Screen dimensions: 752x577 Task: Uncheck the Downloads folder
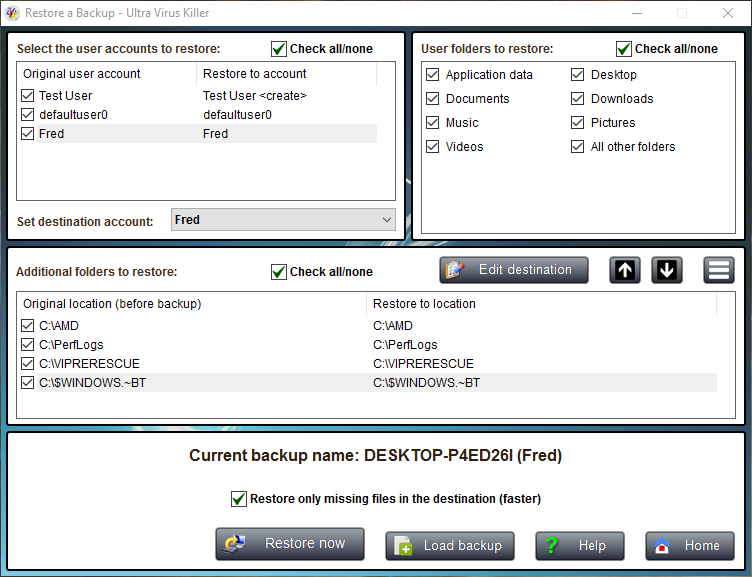point(577,98)
